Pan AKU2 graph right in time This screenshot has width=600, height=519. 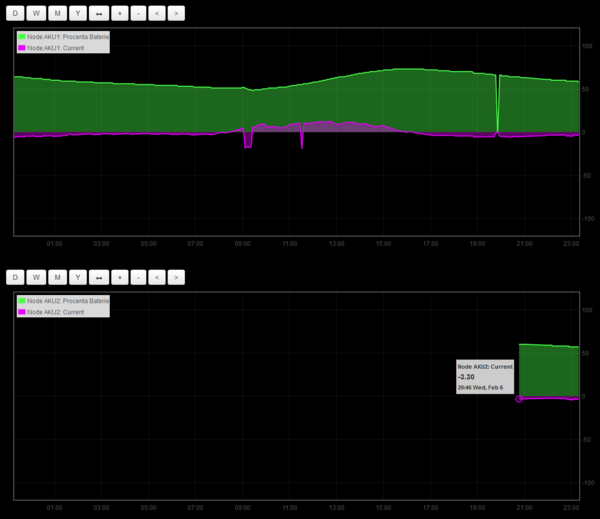pos(176,277)
